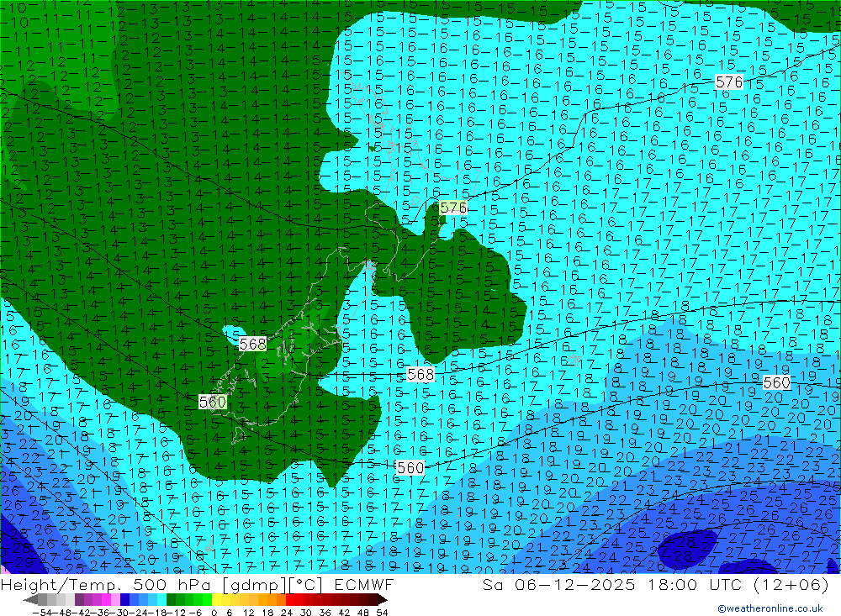Viewport: 841px width, 616px height.
Task: Click the dark blue swatch above legend value -30
Action: 125,599
